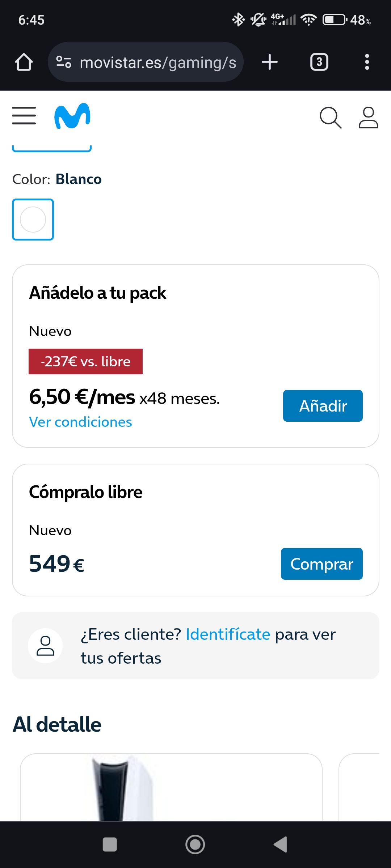Tap the Android home circle button
This screenshot has height=868, width=391.
[195, 845]
